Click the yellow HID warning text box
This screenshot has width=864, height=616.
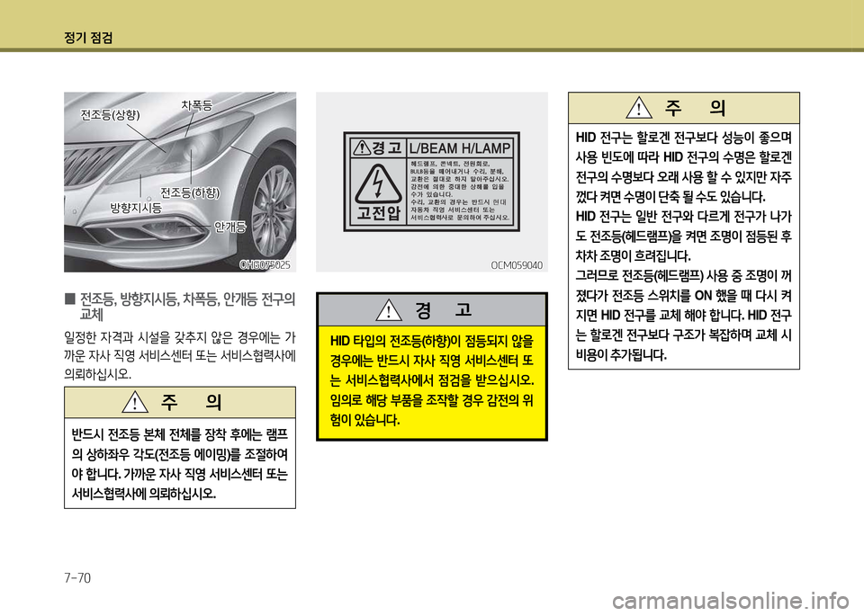tap(432, 379)
